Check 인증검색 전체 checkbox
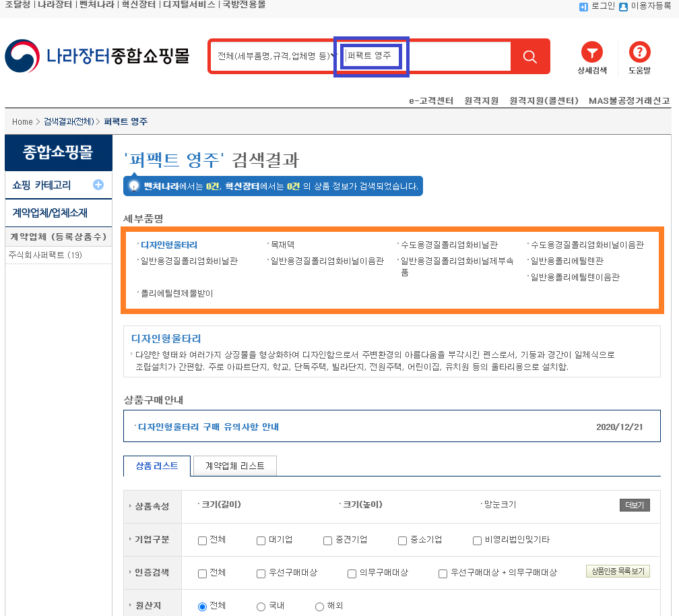 tap(202, 574)
